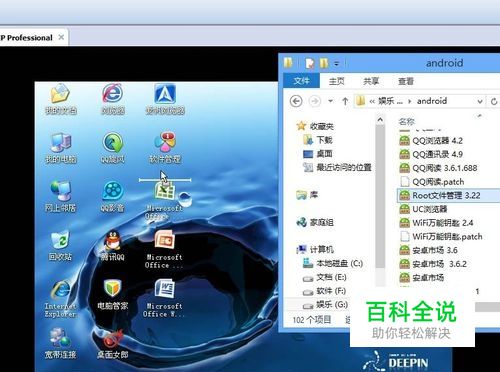500x372 pixels.
Task: Select the UC浏览器 file
Action: (423, 209)
